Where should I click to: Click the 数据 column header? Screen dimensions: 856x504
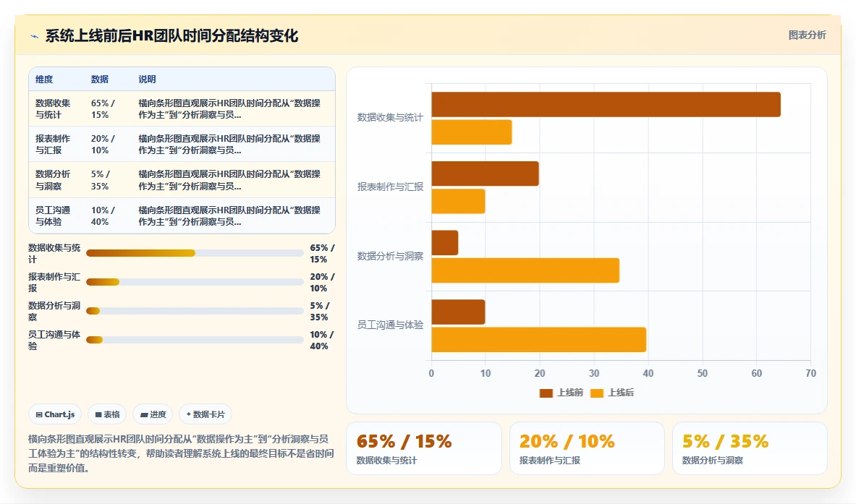click(99, 79)
